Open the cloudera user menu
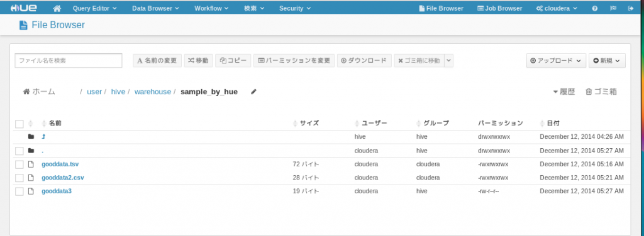The width and height of the screenshot is (644, 236). [557, 8]
